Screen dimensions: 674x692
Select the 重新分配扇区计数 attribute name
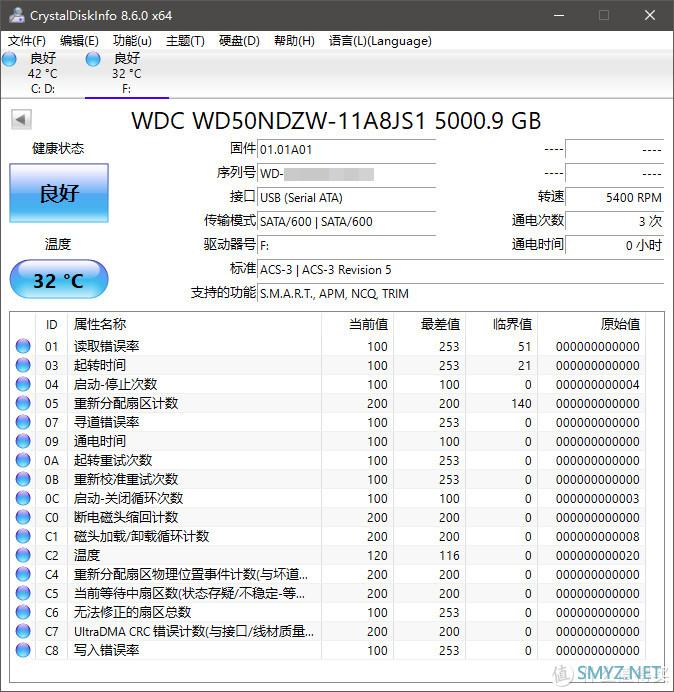(x=126, y=403)
